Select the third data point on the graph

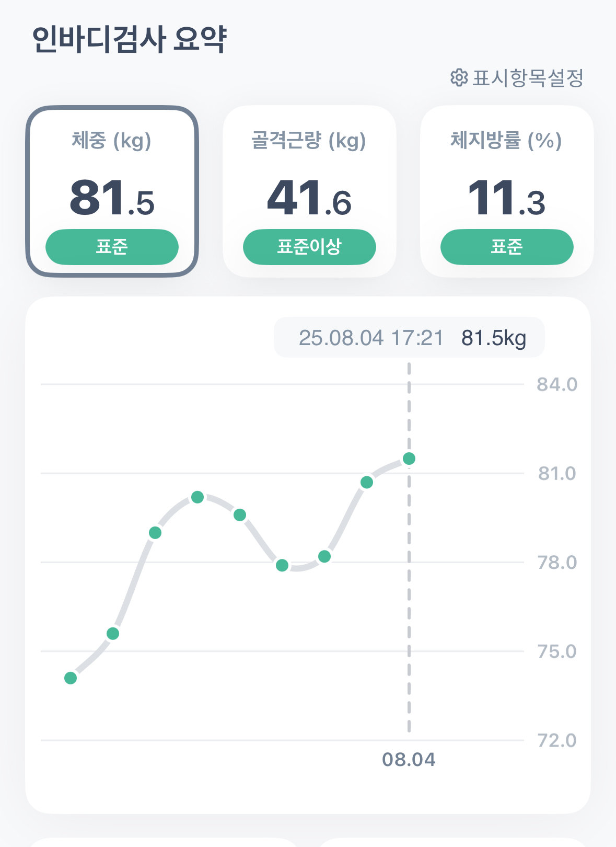[155, 533]
